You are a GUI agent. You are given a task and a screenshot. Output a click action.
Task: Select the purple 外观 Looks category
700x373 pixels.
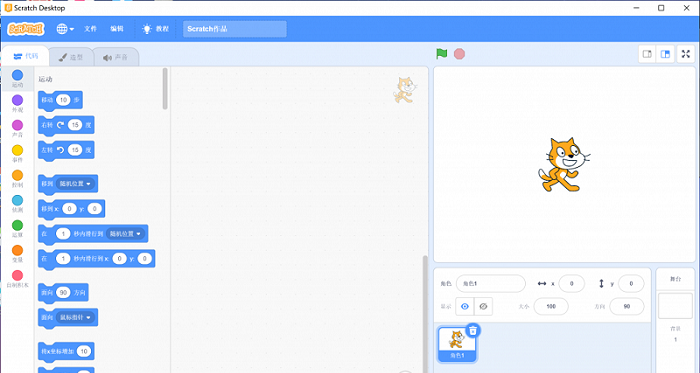click(17, 104)
